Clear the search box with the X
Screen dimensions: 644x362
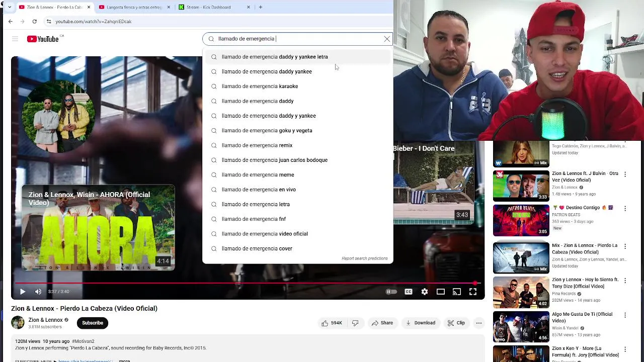point(387,39)
